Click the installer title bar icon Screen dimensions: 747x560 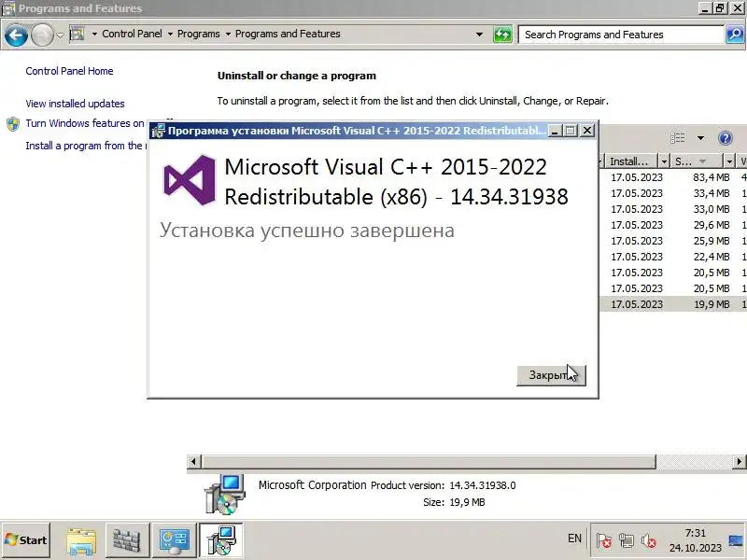click(158, 131)
